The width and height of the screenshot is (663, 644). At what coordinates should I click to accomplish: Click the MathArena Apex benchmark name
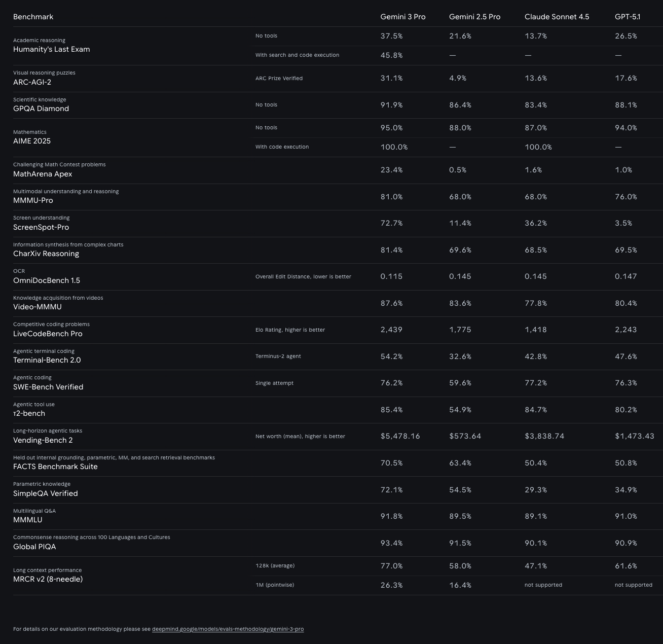click(x=43, y=174)
